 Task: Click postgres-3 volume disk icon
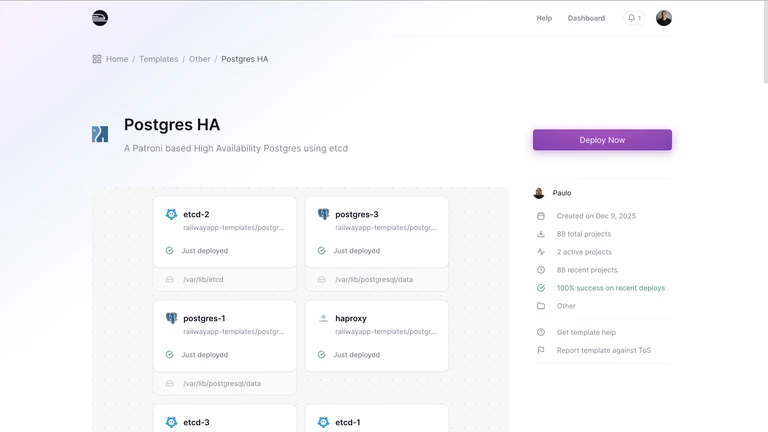[x=321, y=279]
